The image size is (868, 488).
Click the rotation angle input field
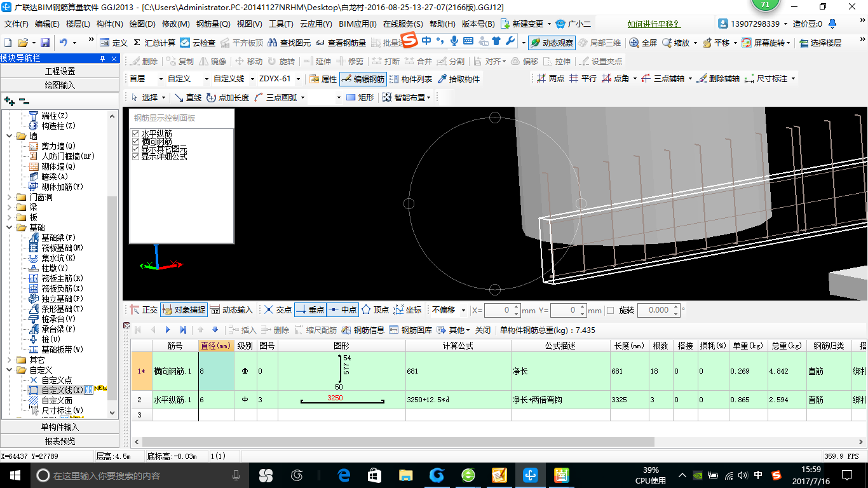coord(658,310)
